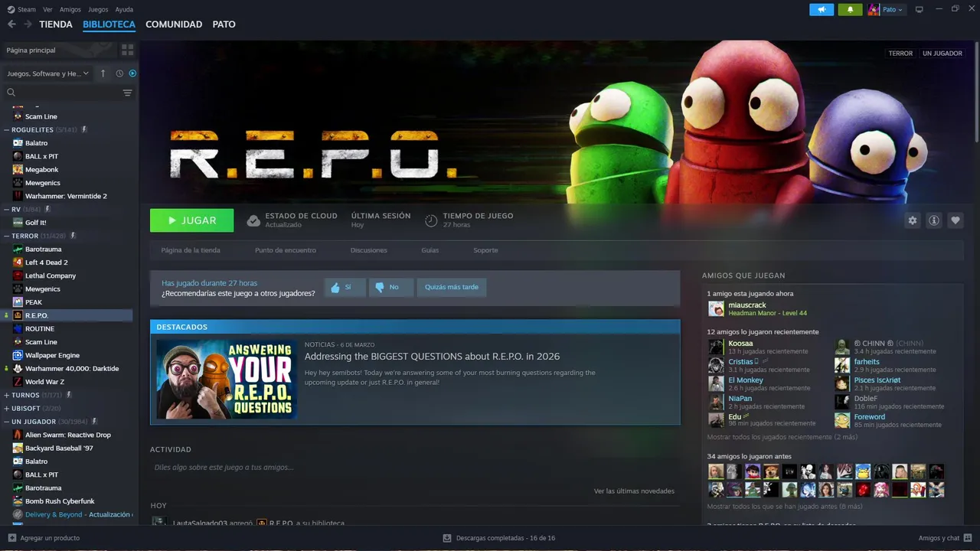980x551 pixels.
Task: Click the World War Z icon
Action: pyautogui.click(x=18, y=382)
